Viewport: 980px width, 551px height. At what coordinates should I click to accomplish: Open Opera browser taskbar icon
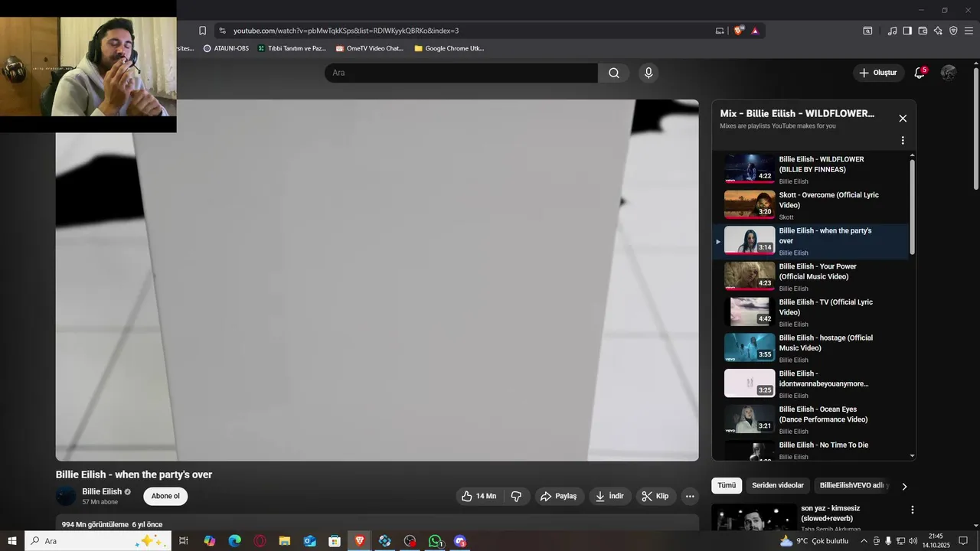pos(260,540)
